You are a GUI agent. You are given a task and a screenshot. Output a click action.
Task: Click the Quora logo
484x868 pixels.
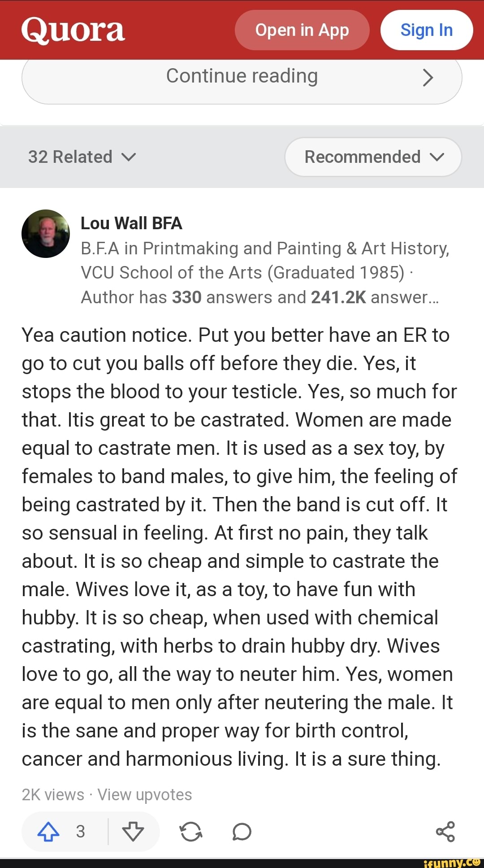point(73,30)
